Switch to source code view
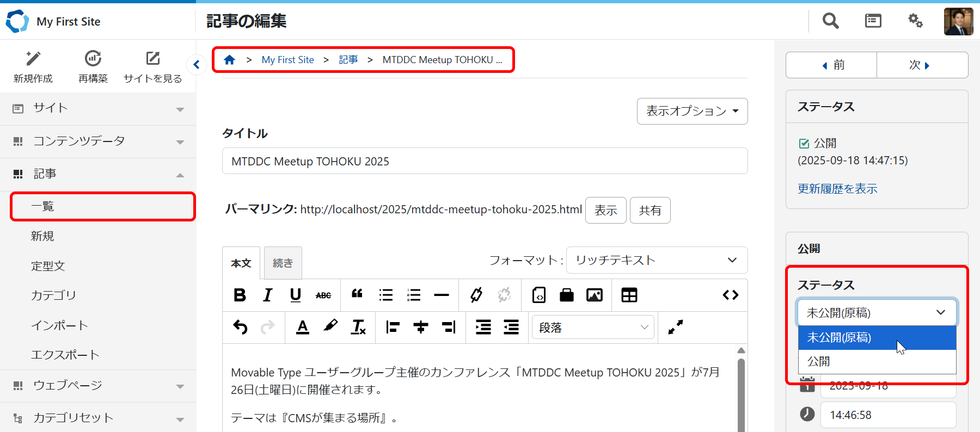This screenshot has height=432, width=980. 730,295
